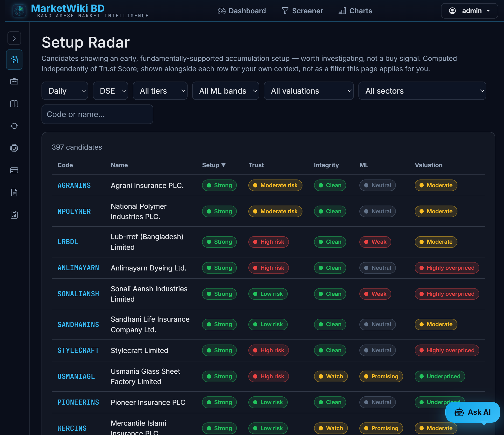The height and width of the screenshot is (435, 504).
Task: Open the MERCINS stock link
Action: [72, 428]
